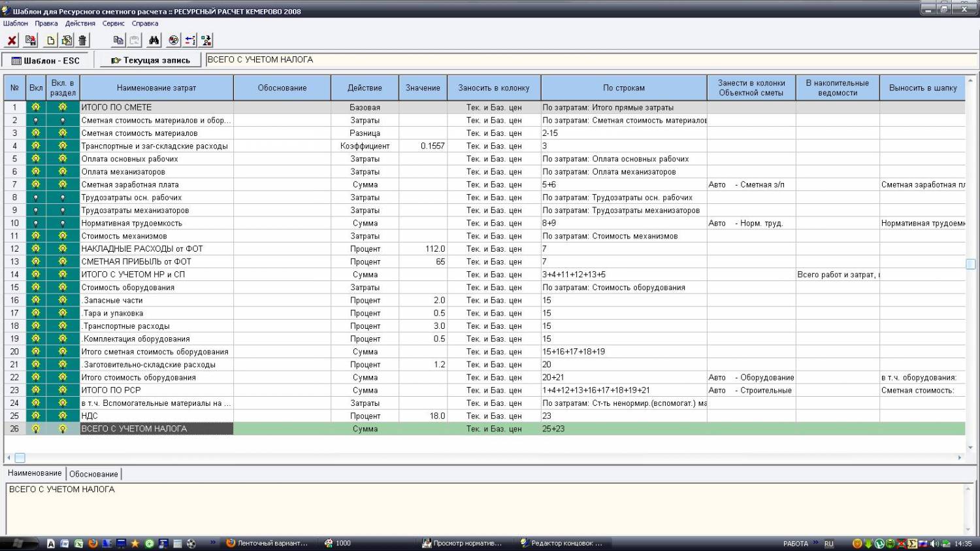Expand the quick launch overflow chevron
Image resolution: width=980 pixels, height=551 pixels.
tap(213, 543)
